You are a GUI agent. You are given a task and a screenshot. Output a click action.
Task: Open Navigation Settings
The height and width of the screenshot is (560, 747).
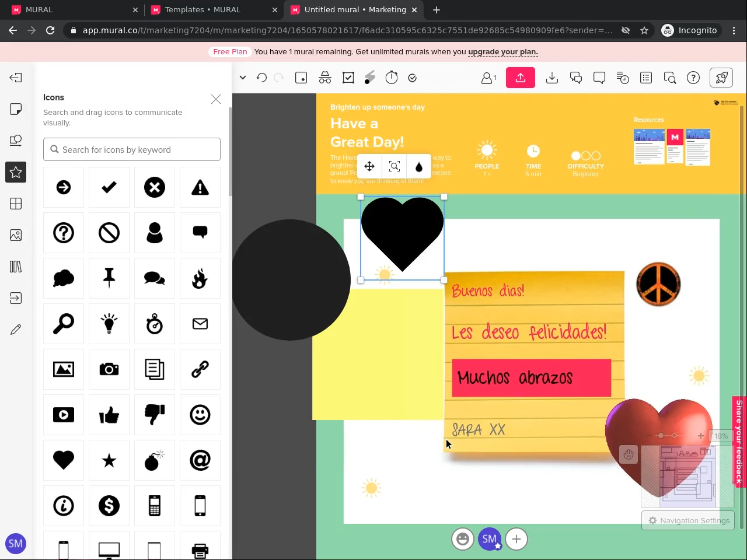coord(688,520)
